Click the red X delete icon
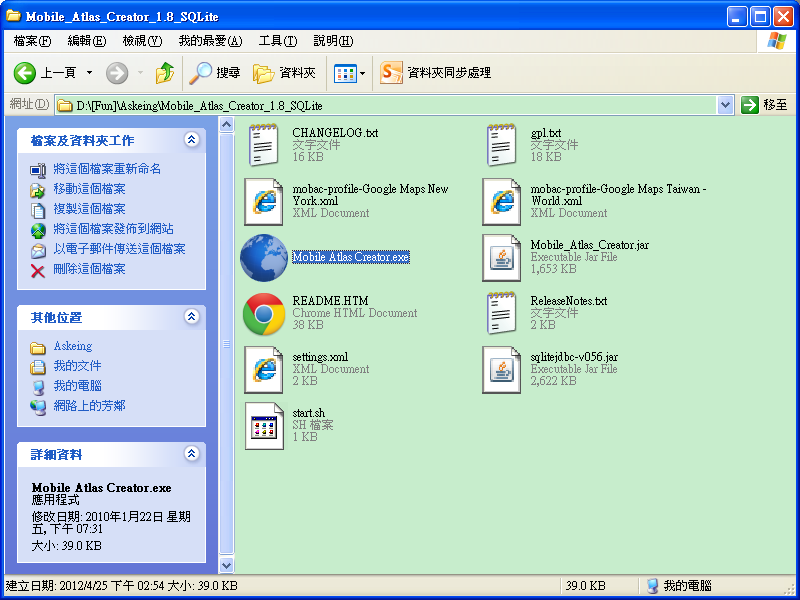800x600 pixels. (38, 270)
